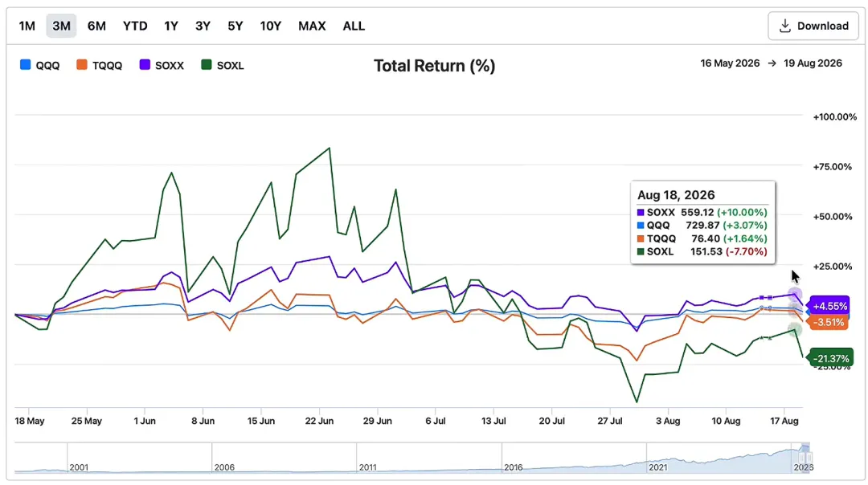Click the 16 May 2026 start date

(x=730, y=63)
